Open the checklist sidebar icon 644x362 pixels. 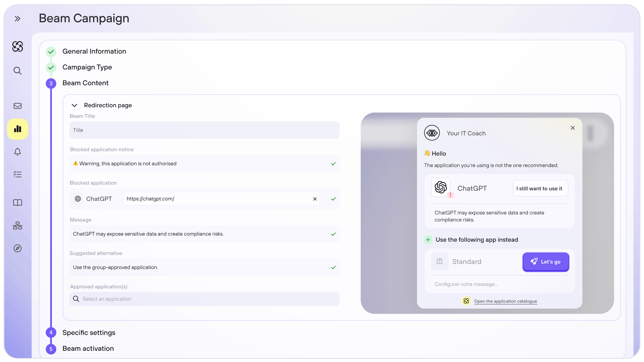pos(17,174)
